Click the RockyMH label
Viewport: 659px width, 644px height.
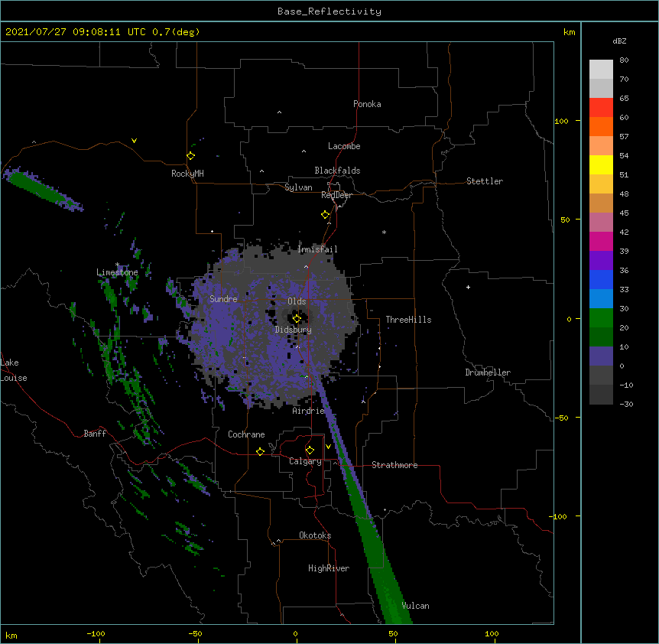coord(187,174)
